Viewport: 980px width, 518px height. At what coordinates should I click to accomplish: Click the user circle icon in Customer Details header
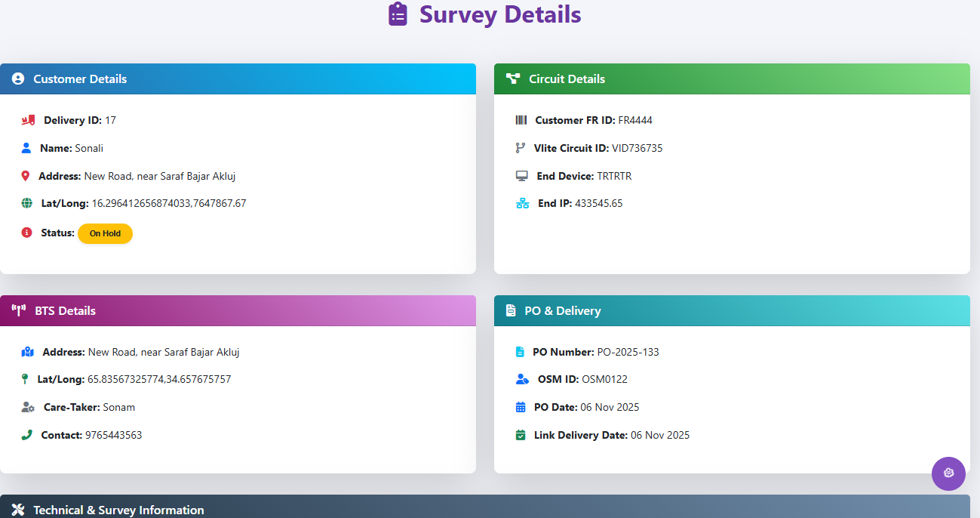click(18, 79)
